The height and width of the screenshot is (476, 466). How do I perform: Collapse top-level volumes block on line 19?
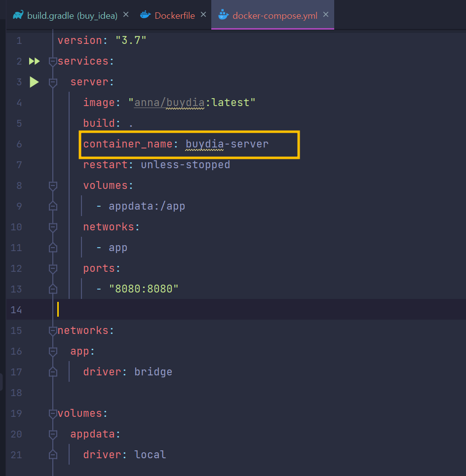click(53, 413)
